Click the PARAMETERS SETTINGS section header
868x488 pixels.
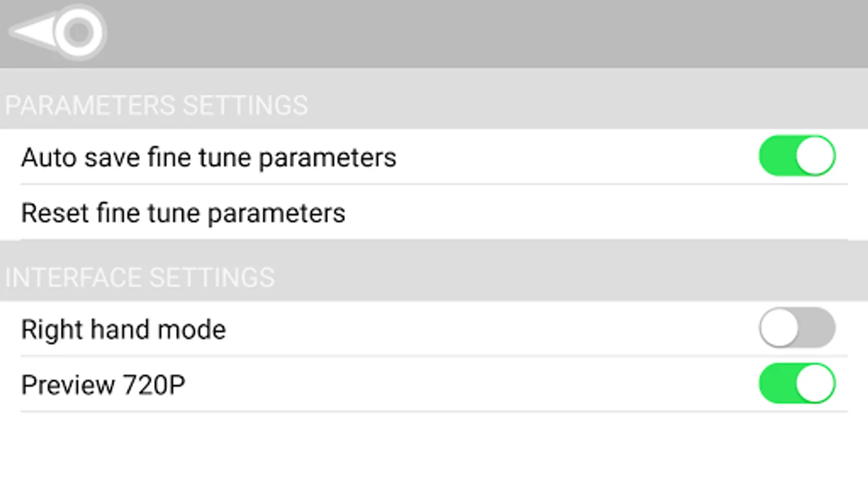(x=156, y=105)
